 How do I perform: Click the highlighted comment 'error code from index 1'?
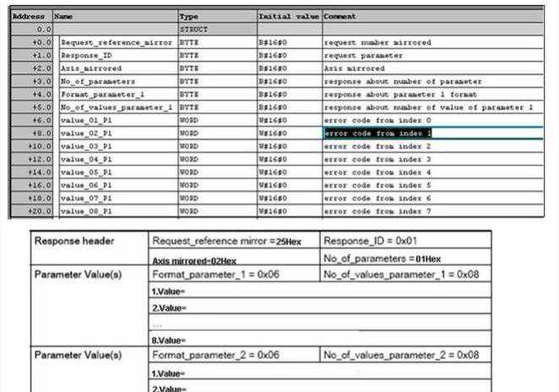point(378,133)
